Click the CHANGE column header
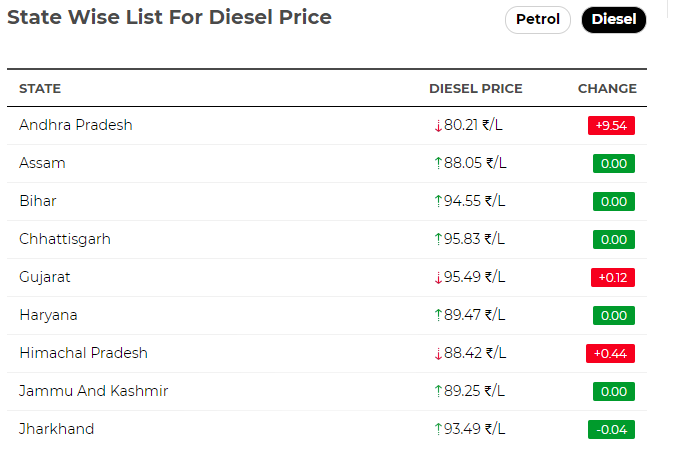 607,88
